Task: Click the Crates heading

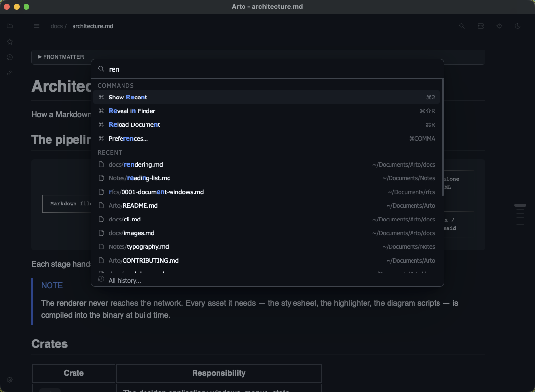Action: pyautogui.click(x=49, y=344)
